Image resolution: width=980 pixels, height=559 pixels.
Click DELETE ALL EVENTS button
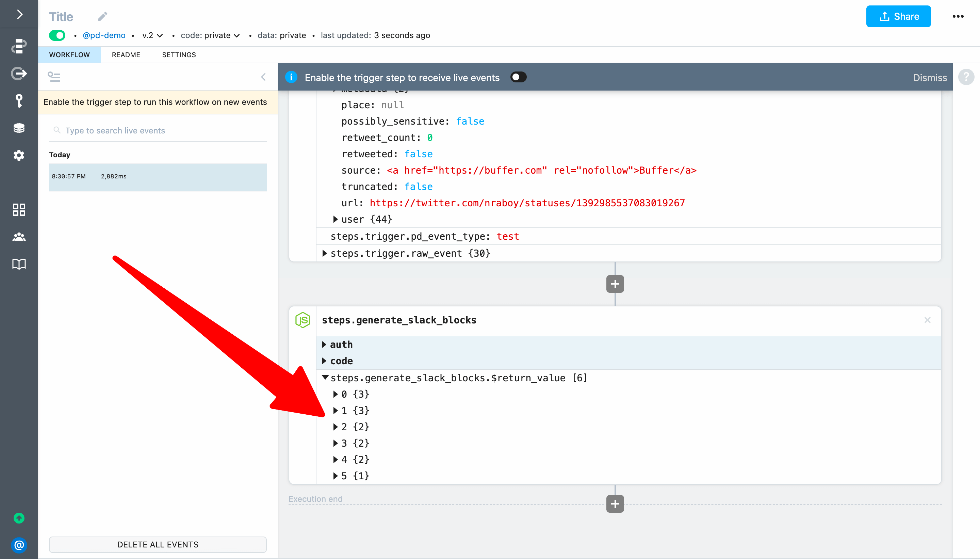[157, 544]
